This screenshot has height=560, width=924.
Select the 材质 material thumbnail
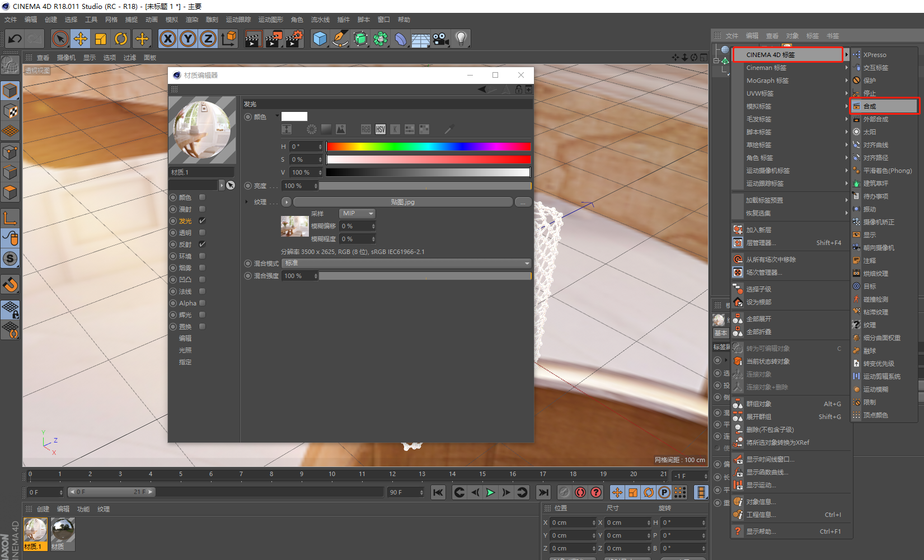[63, 534]
